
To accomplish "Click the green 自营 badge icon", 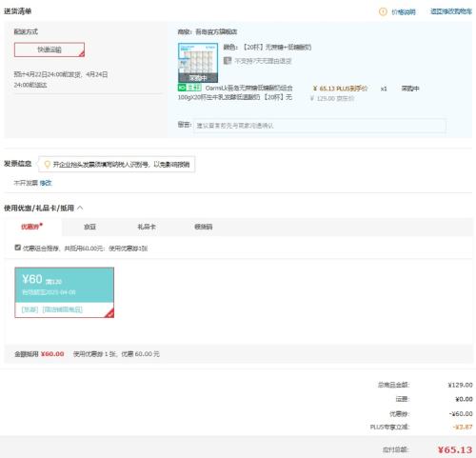I will point(189,88).
